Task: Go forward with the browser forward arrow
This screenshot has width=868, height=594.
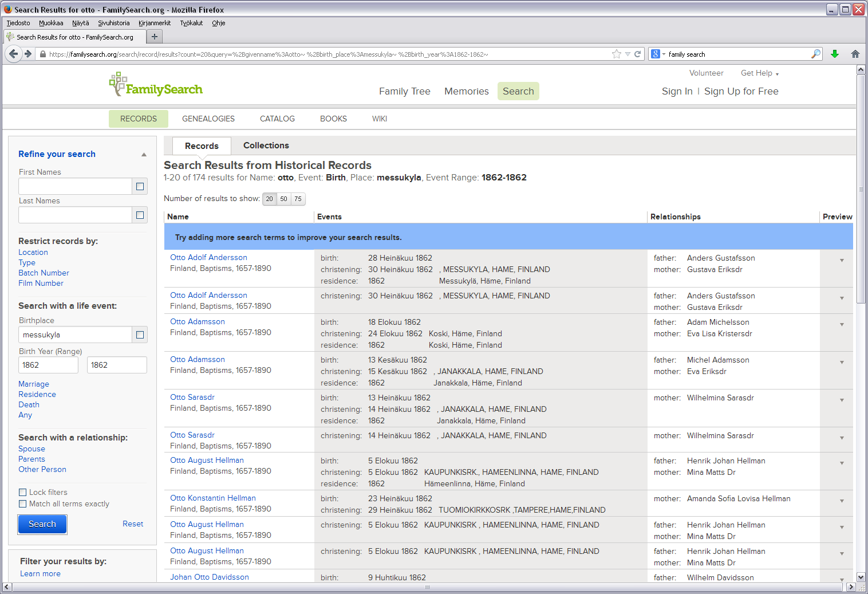Action: pos(27,54)
